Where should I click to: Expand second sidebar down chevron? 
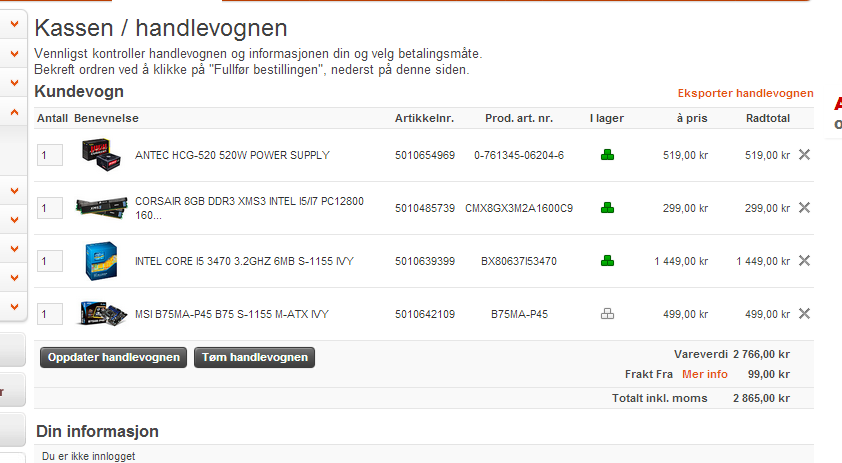coord(14,54)
